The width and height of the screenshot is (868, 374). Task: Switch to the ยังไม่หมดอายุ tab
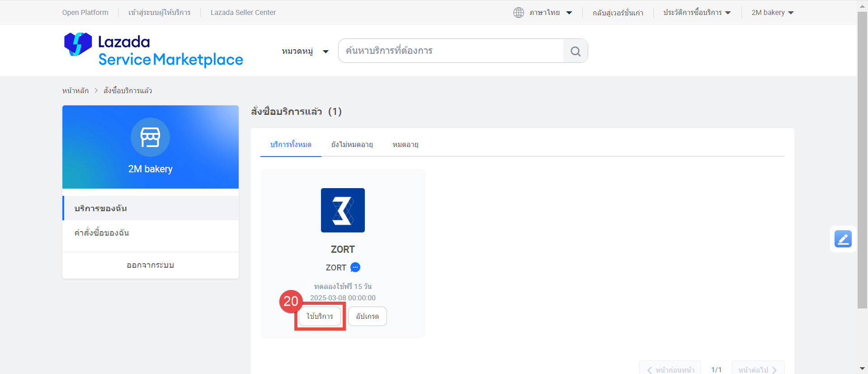(352, 145)
